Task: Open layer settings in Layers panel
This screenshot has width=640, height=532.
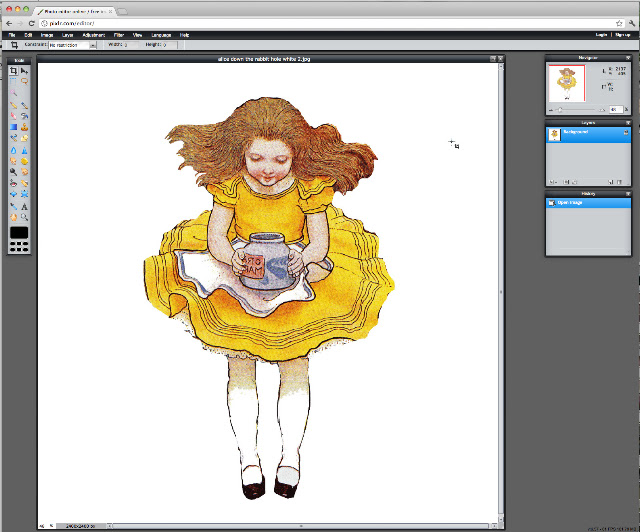Action: 553,182
